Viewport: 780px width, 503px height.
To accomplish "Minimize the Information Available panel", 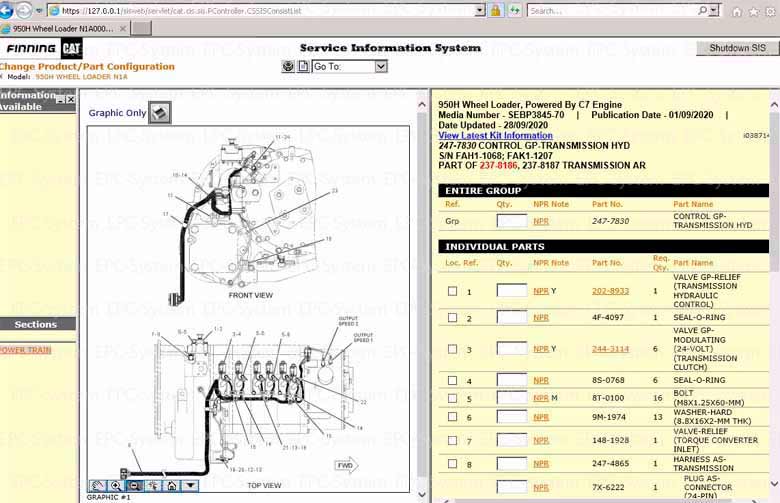I will [x=60, y=100].
